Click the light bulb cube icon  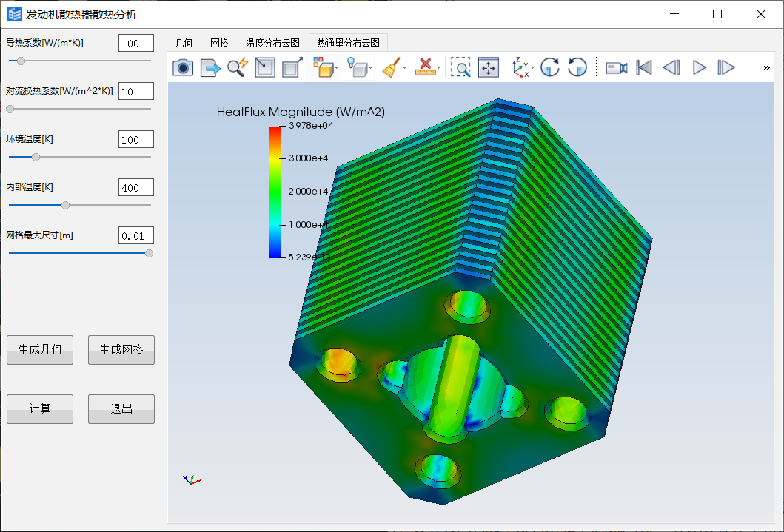pyautogui.click(x=357, y=67)
